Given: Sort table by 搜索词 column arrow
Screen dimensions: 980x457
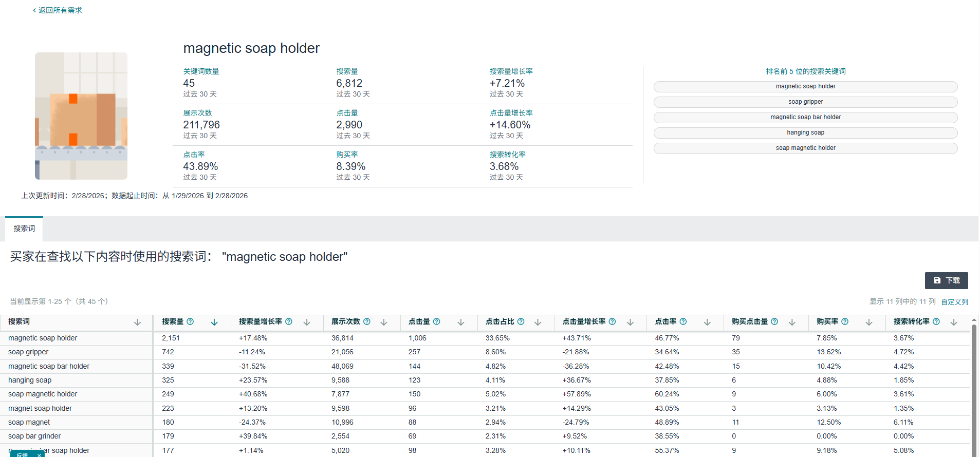Looking at the screenshot, I should coord(137,322).
